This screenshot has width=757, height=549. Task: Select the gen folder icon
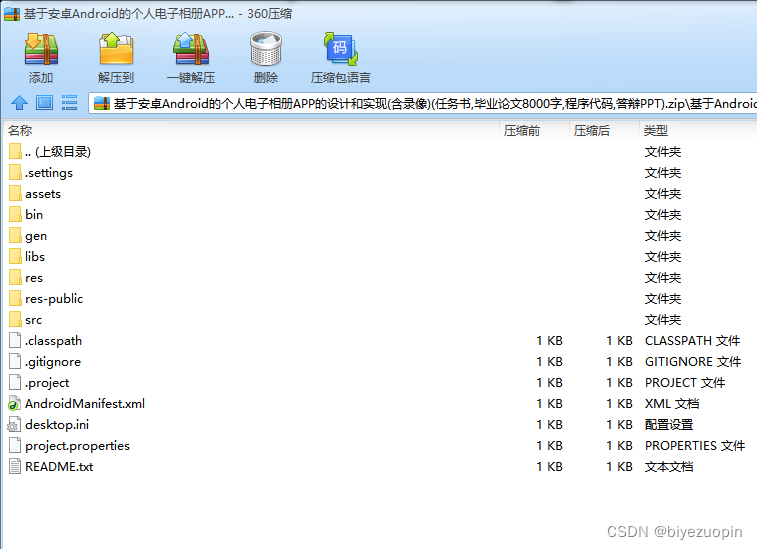tap(15, 236)
